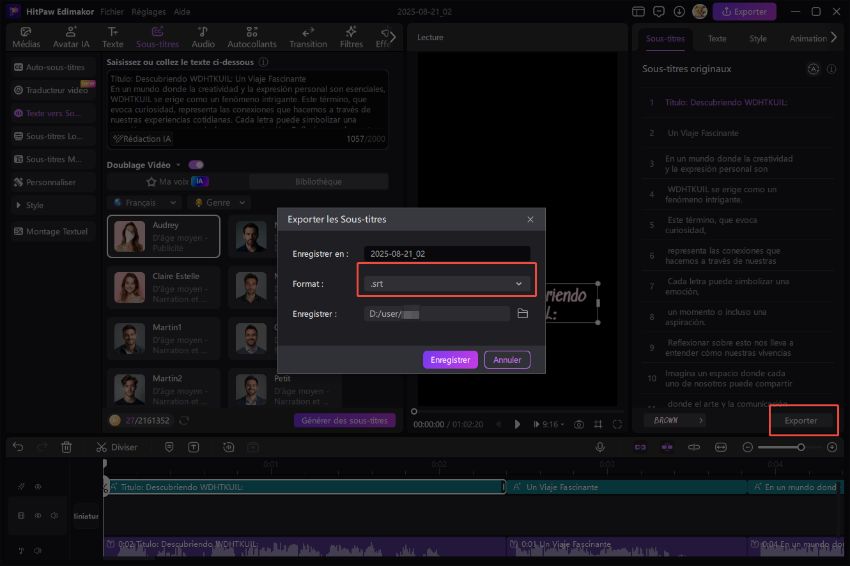Open the Format .srt dropdown
Image resolution: width=850 pixels, height=566 pixels.
[447, 284]
